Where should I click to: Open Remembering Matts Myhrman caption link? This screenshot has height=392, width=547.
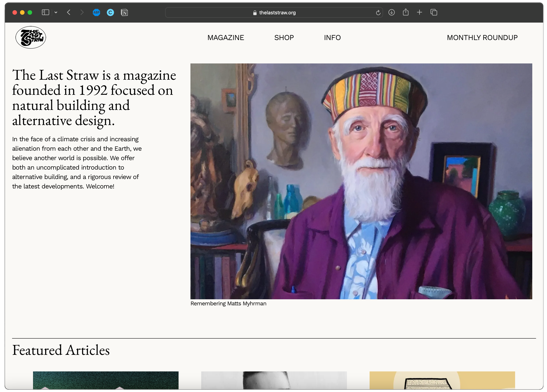point(228,303)
